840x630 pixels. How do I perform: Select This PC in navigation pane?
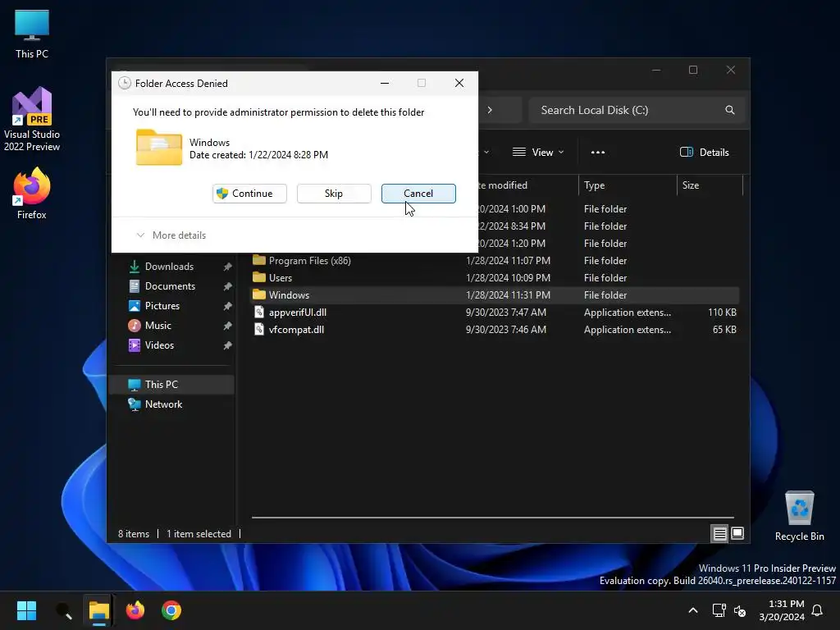[x=172, y=385]
